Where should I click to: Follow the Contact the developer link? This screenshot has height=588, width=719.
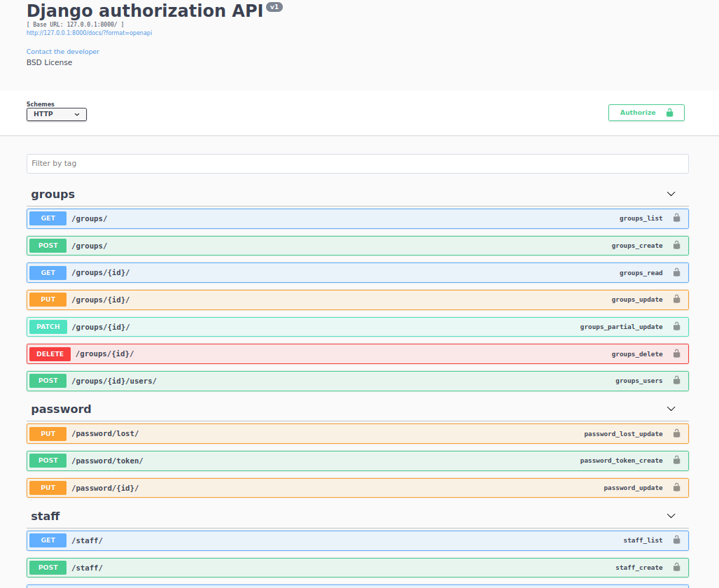[x=63, y=51]
